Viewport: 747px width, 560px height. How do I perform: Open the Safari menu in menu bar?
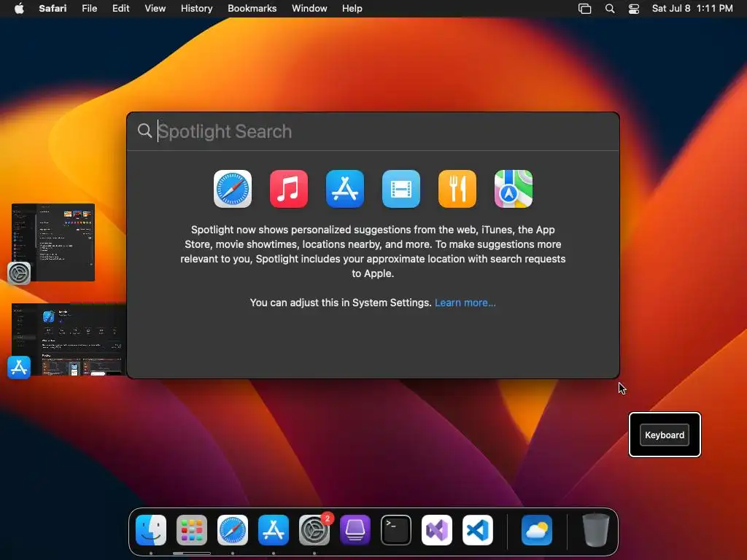click(53, 9)
